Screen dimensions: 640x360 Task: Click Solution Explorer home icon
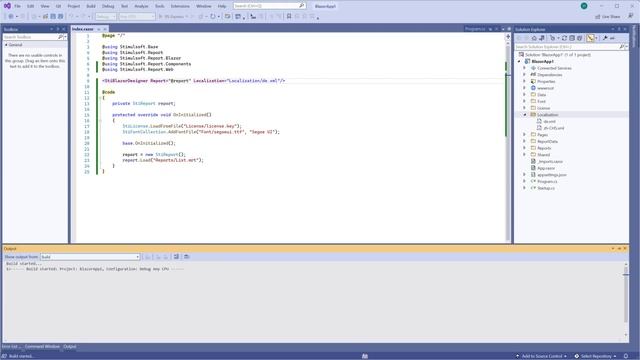(x=534, y=38)
